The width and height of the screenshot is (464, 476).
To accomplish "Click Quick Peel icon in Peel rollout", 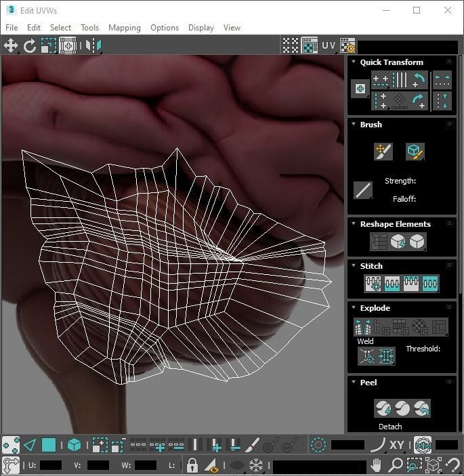I will 383,408.
